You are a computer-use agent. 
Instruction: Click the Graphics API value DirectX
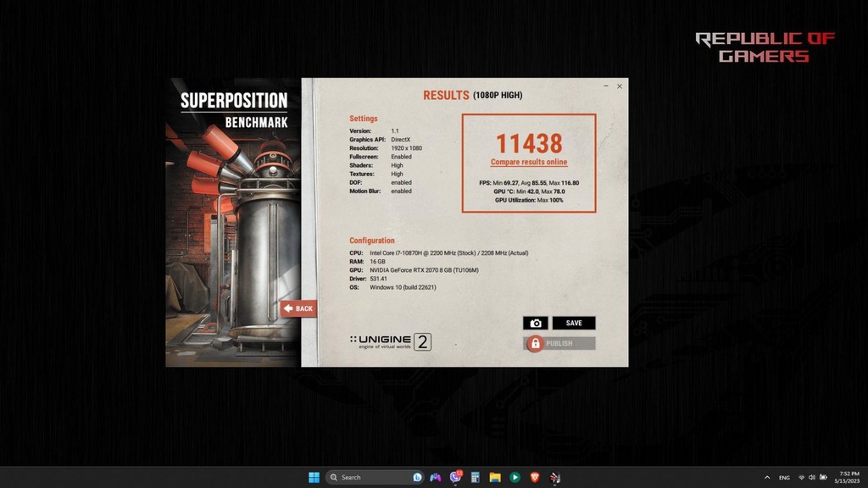[x=401, y=140]
